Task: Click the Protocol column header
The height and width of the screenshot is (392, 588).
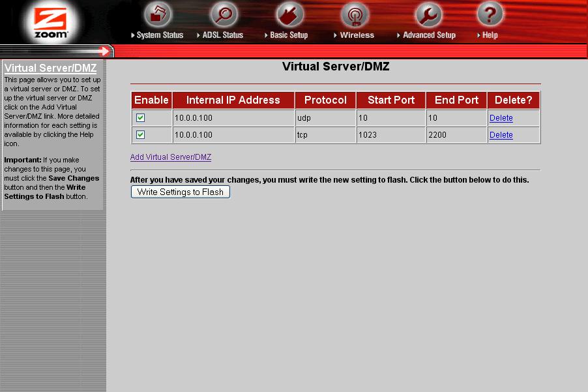Action: pyautogui.click(x=325, y=100)
